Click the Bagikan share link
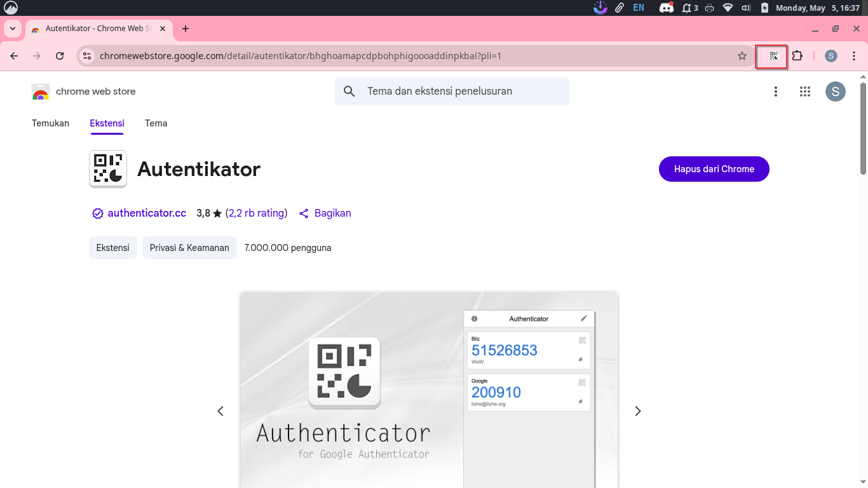Image resolution: width=868 pixels, height=488 pixels. tap(332, 213)
